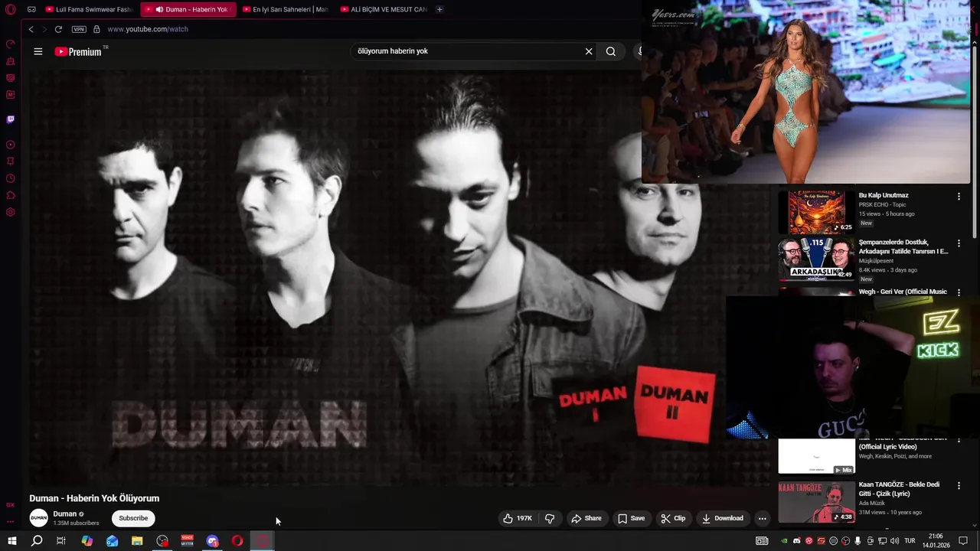Open options menu for Şempanzelerde Dostluk video
980x551 pixels.
click(x=959, y=243)
